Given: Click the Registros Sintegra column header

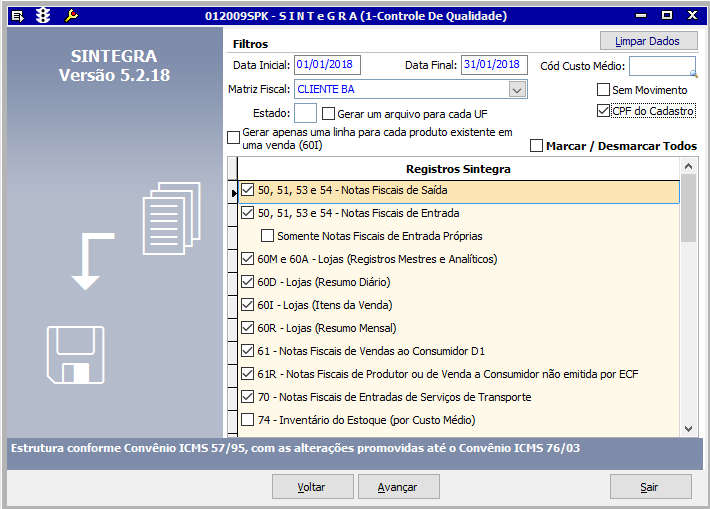Looking at the screenshot, I should tap(458, 169).
